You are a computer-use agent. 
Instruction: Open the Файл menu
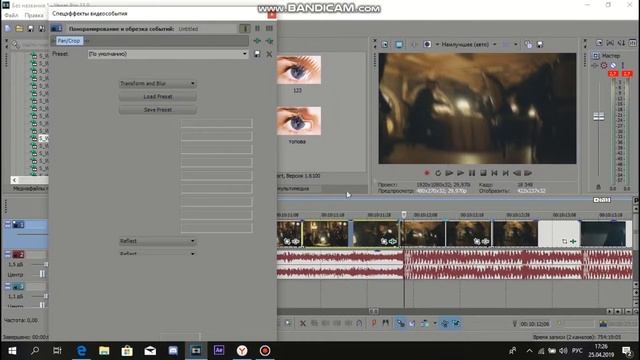11,15
